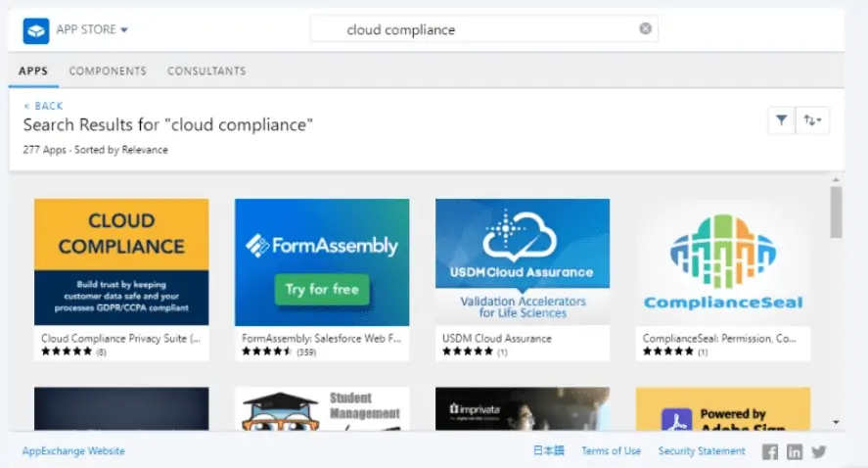Open the Student Management app thumbnail
Image resolution: width=868 pixels, height=468 pixels.
pos(322,408)
